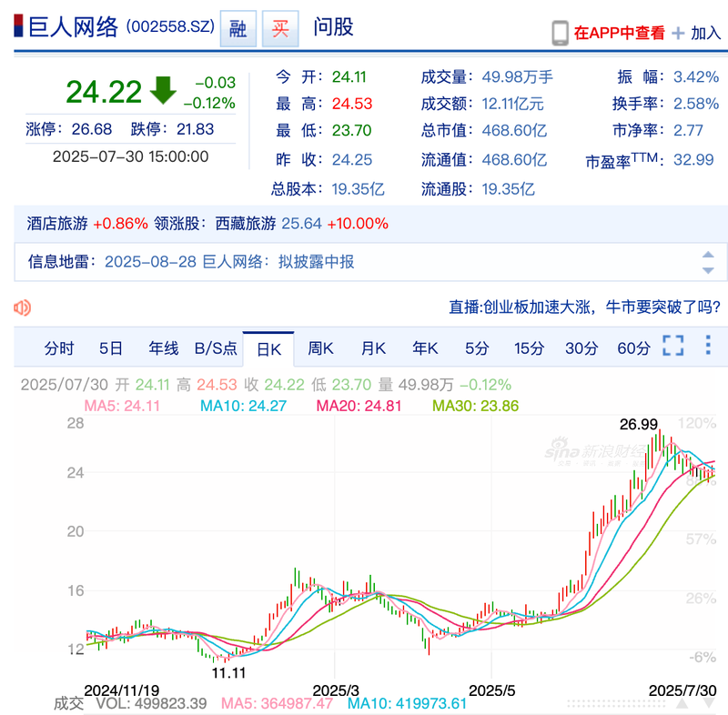Click the plus icon to add stock

[x=678, y=33]
